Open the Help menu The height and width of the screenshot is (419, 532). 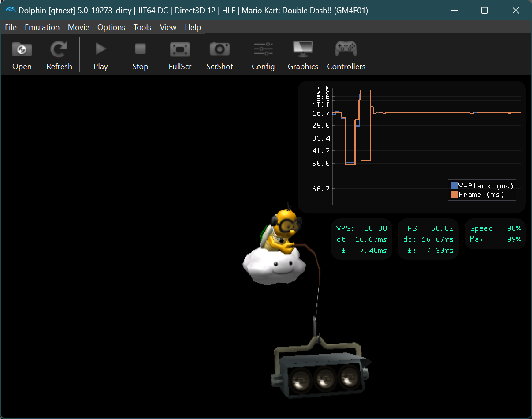(x=193, y=27)
